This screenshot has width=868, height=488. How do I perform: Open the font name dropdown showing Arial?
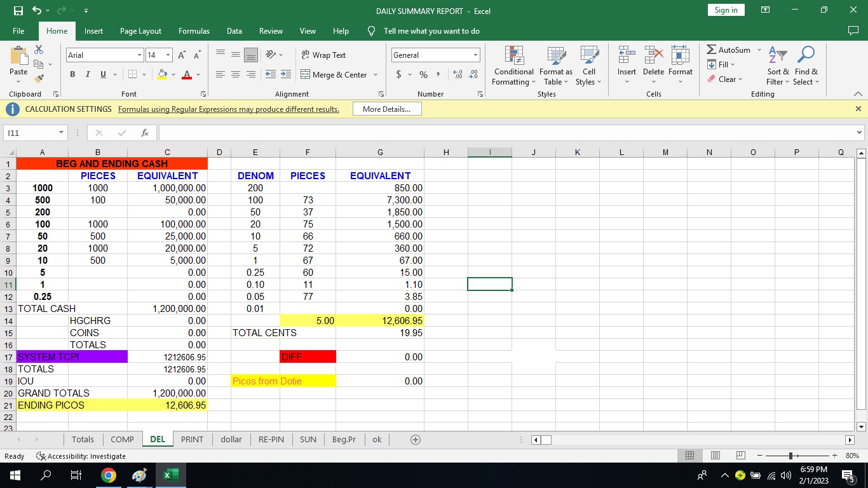point(139,55)
